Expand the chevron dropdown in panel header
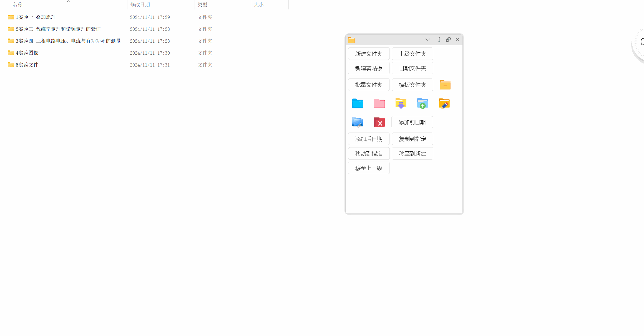The image size is (644, 336). (x=428, y=40)
